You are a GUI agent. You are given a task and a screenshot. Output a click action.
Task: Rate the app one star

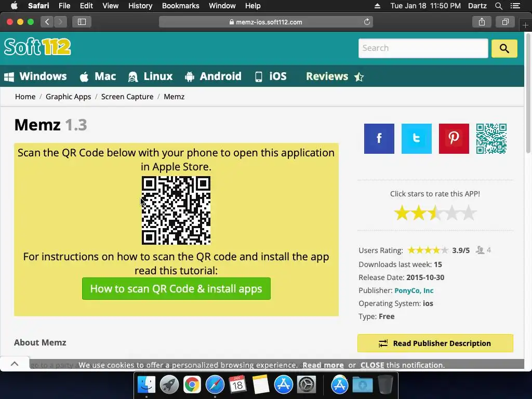pyautogui.click(x=402, y=213)
